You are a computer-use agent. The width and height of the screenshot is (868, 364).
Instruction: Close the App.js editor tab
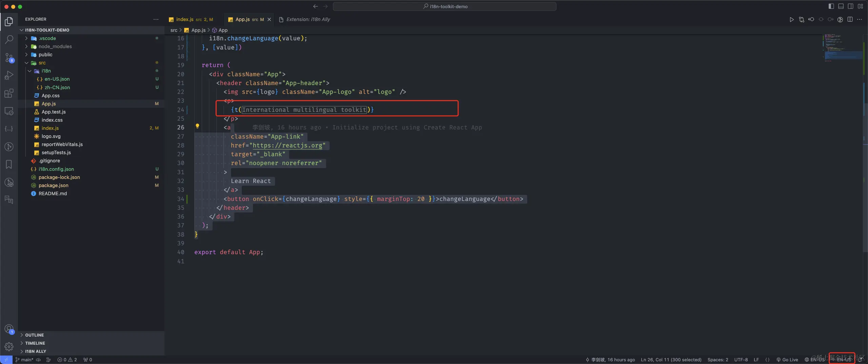pyautogui.click(x=269, y=19)
